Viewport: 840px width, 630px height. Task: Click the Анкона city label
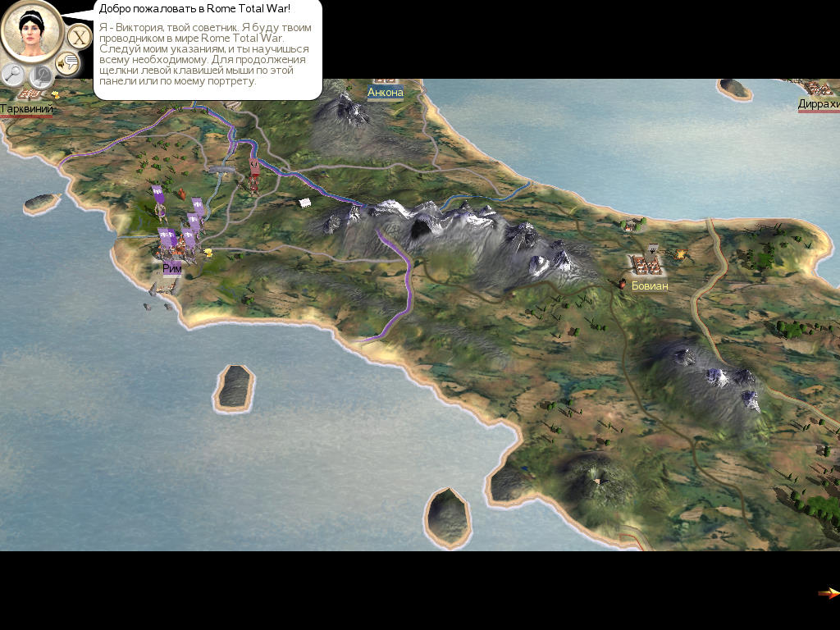[385, 93]
